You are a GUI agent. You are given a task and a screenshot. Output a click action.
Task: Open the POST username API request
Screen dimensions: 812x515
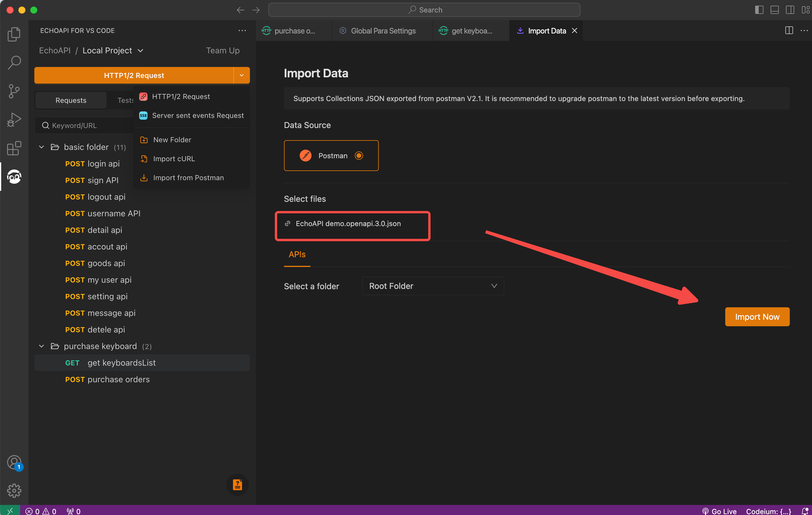(142, 213)
